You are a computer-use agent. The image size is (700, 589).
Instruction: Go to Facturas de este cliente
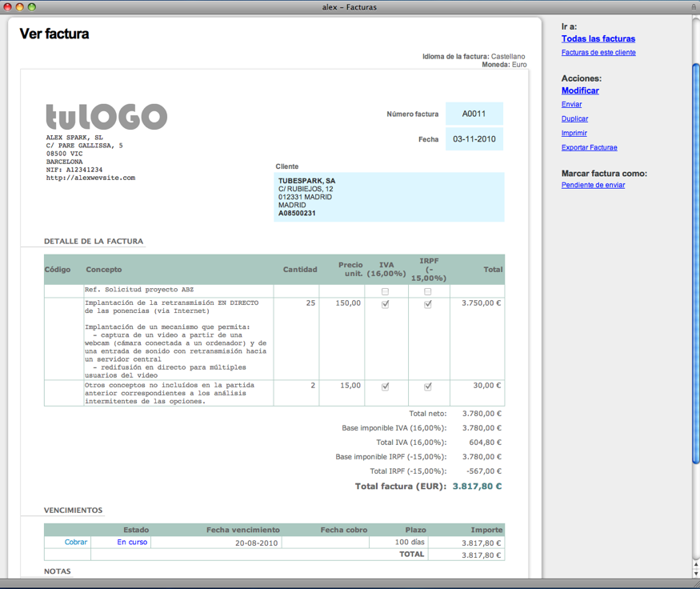[x=598, y=53]
